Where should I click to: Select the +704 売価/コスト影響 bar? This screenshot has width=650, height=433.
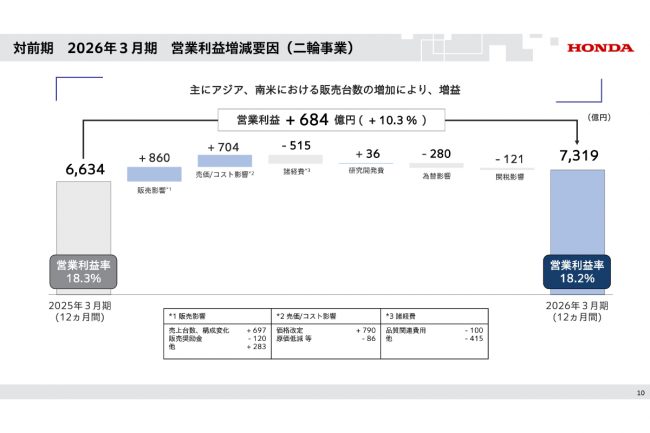(x=225, y=161)
